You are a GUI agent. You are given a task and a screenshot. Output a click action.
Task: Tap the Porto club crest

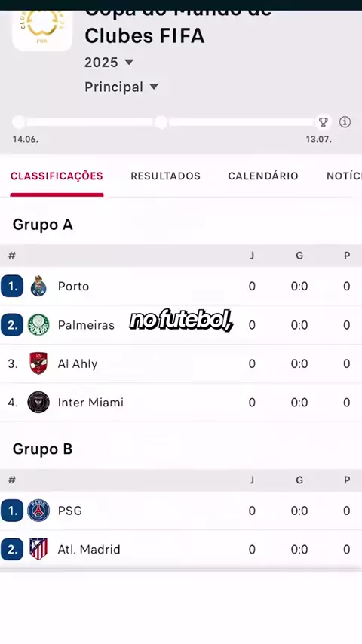(x=38, y=287)
